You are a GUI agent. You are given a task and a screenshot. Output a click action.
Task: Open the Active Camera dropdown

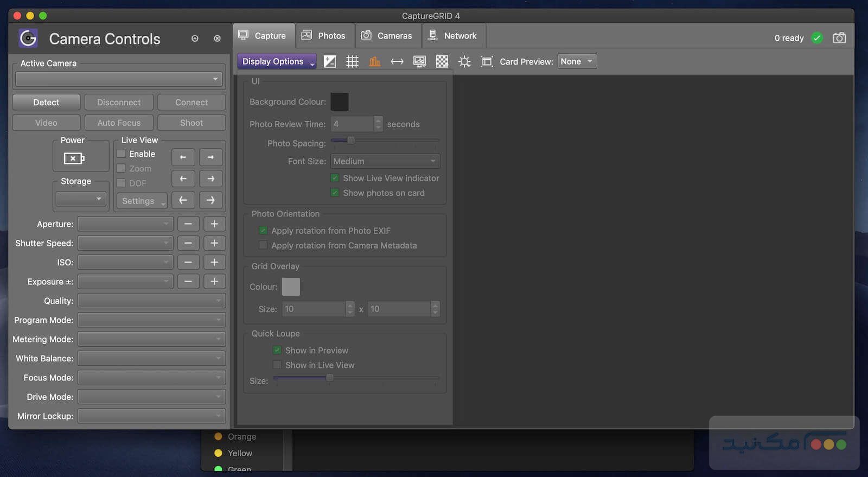click(x=119, y=79)
